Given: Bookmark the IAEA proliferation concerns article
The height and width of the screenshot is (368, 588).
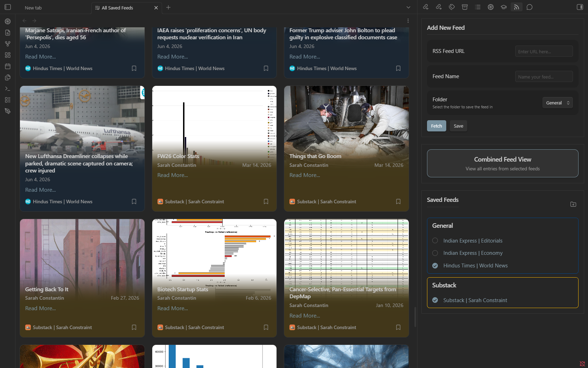Looking at the screenshot, I should pos(266,68).
